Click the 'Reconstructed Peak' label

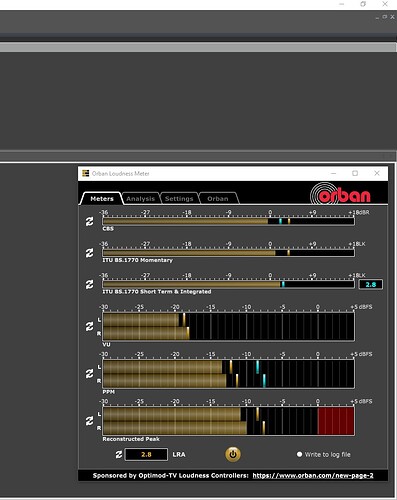click(x=131, y=439)
